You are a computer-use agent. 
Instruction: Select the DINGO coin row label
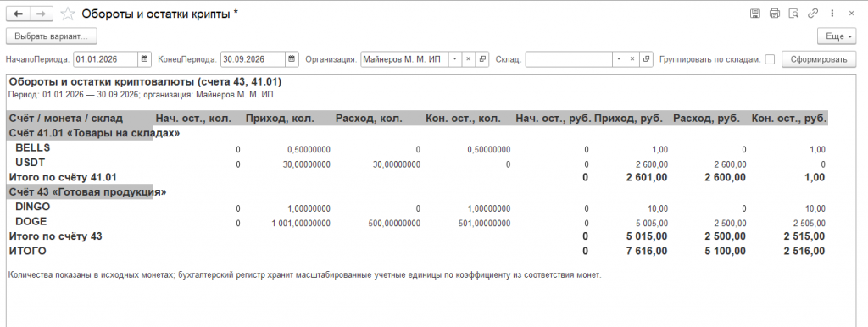(x=33, y=207)
